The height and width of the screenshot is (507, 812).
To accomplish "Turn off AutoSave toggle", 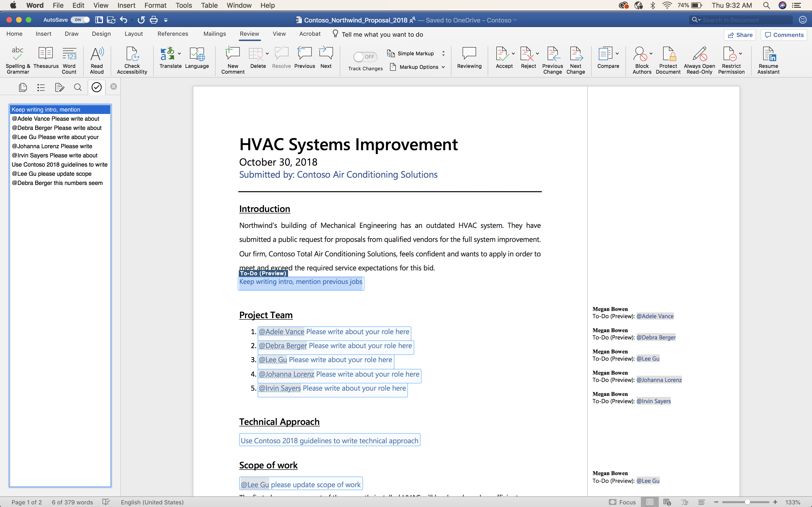I will tap(80, 20).
